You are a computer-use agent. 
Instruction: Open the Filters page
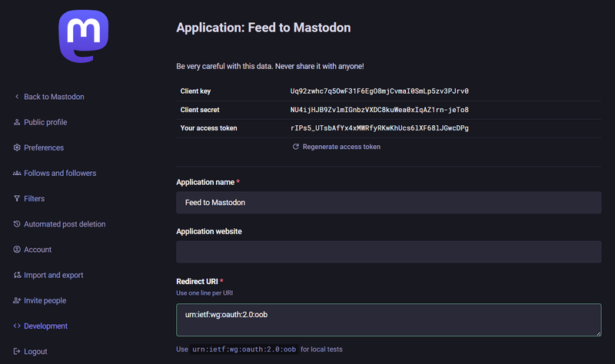tap(34, 199)
